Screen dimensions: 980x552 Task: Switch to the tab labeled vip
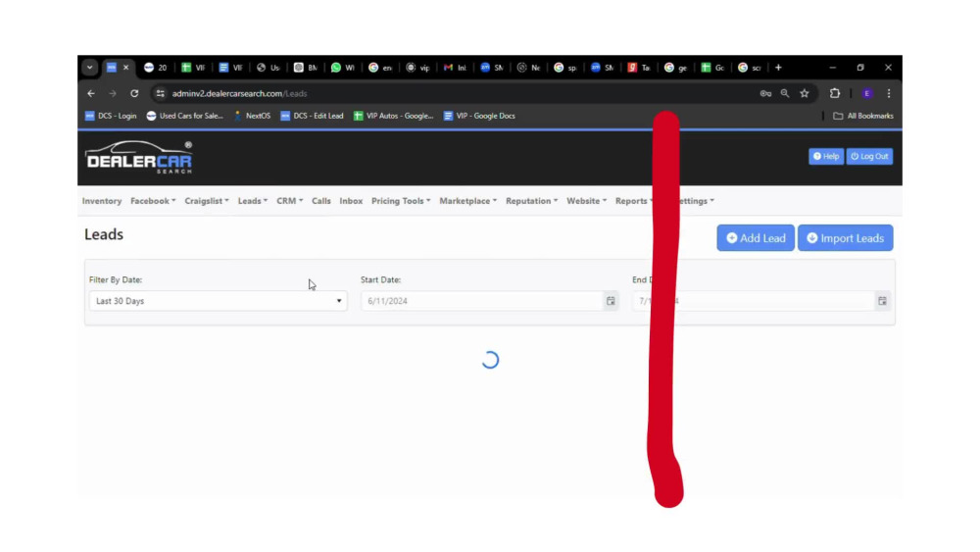click(x=417, y=68)
